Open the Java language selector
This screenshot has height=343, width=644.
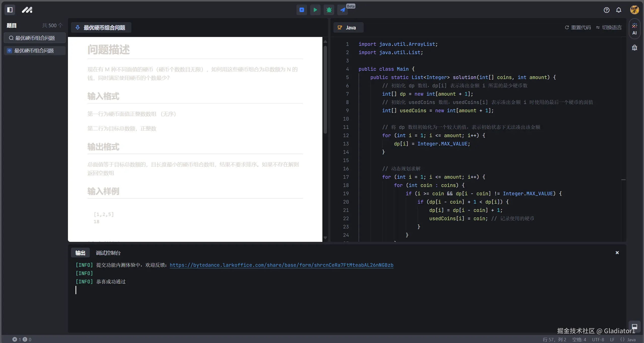coord(348,27)
